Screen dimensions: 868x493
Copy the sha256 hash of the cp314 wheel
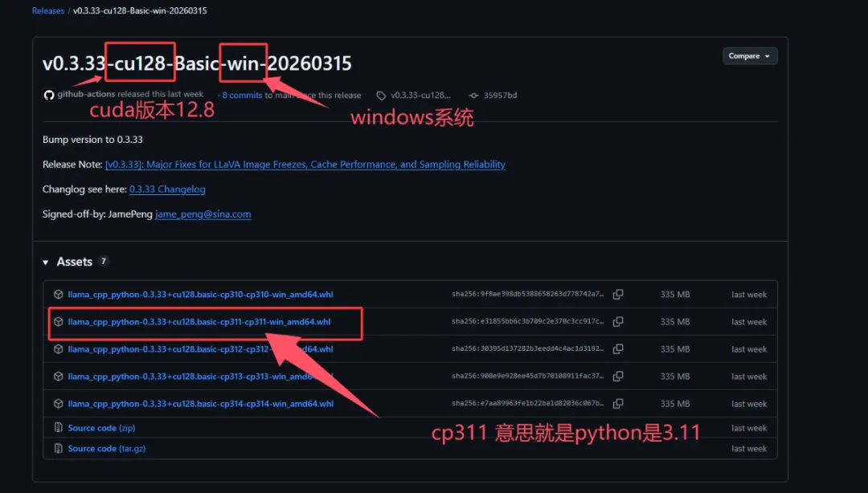618,404
